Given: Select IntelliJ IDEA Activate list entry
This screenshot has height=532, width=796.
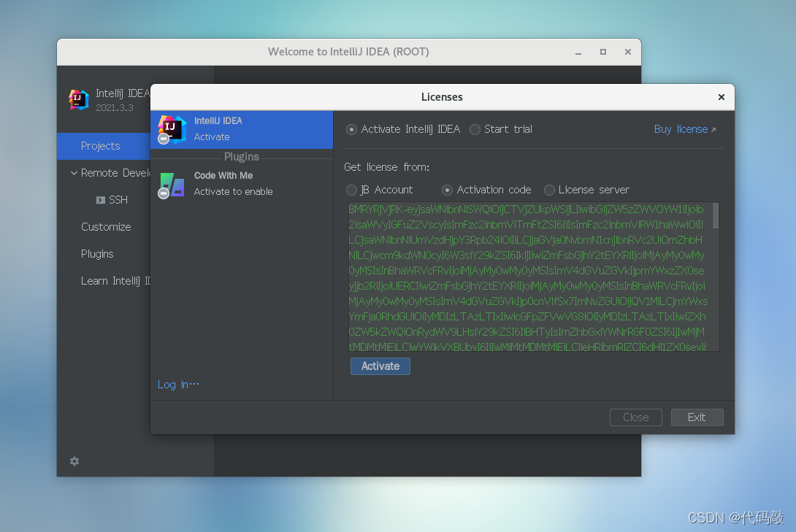Looking at the screenshot, I should (242, 129).
